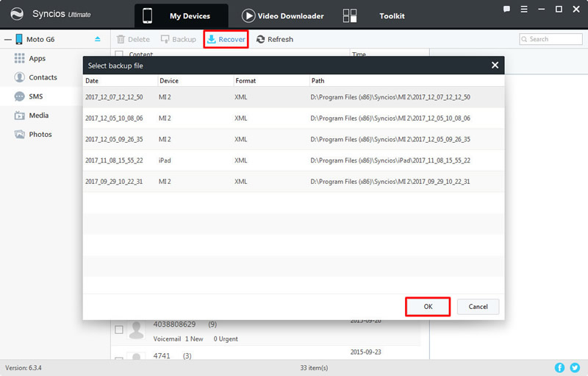
Task: Click the iPad device cell
Action: pos(165,160)
